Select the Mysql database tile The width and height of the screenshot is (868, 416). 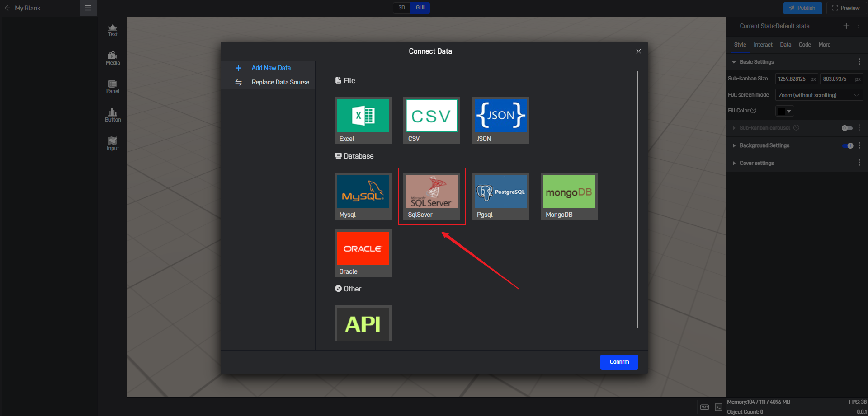(363, 196)
